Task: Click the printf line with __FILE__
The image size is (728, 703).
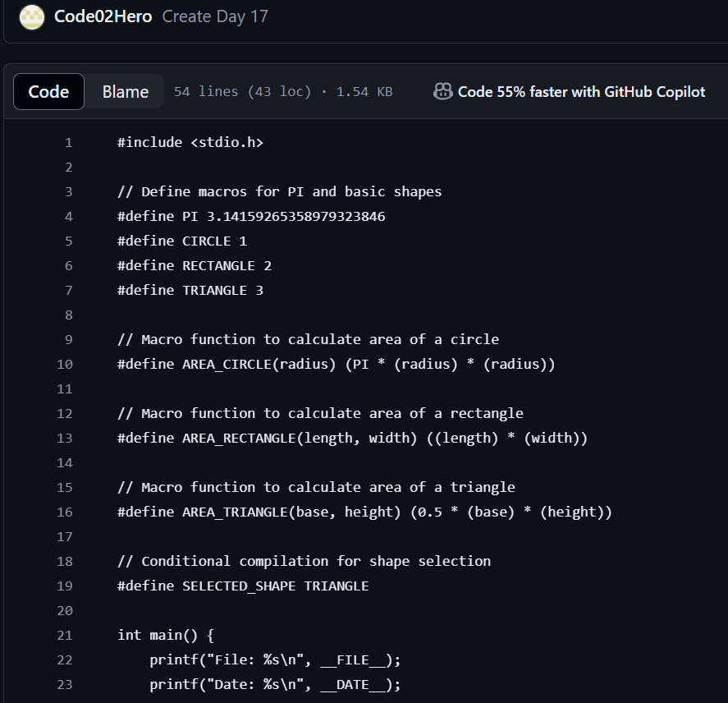Action: tap(275, 659)
